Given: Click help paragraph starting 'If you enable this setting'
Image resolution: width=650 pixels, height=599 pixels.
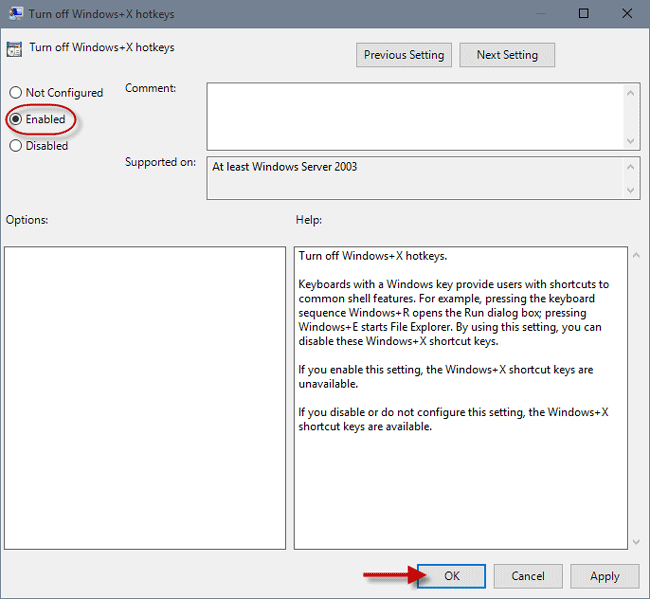Looking at the screenshot, I should click(x=446, y=376).
